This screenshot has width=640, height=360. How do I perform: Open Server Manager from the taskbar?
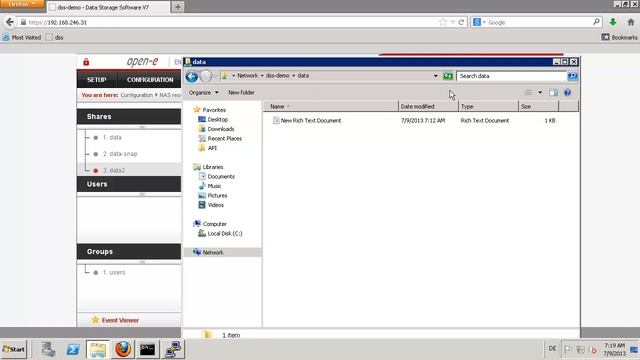48,349
